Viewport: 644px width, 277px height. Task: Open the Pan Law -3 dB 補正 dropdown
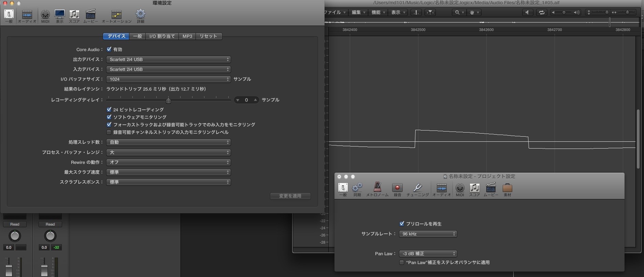[x=428, y=254]
